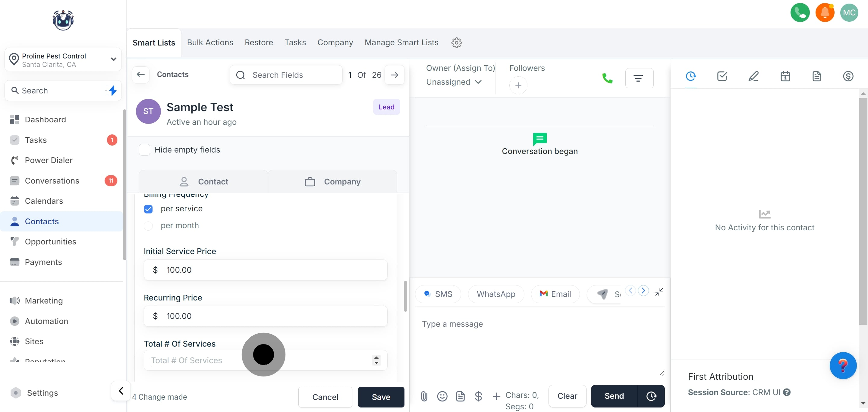Click the smart lists settings gear icon
Screen dimensions: 868x412
(x=456, y=43)
